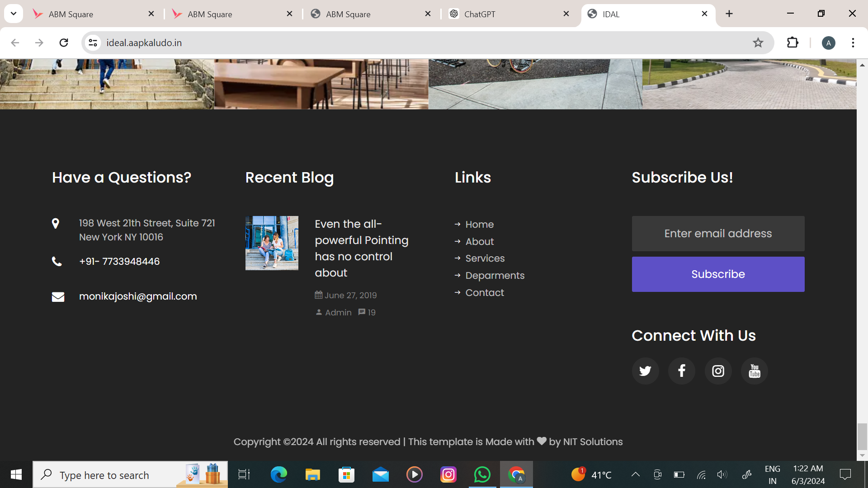Bookmark this page with star icon
Image resolution: width=868 pixels, height=488 pixels.
(x=758, y=42)
